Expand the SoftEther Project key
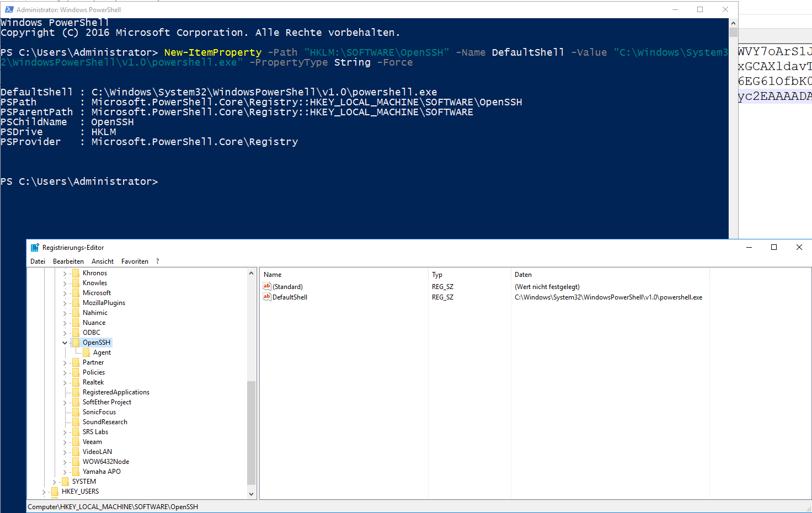The height and width of the screenshot is (513, 812). [x=65, y=403]
